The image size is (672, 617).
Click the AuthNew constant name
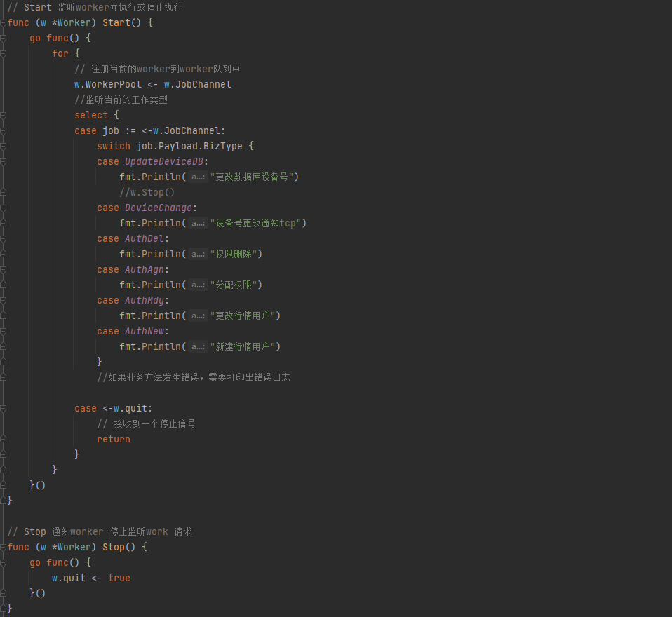point(145,332)
